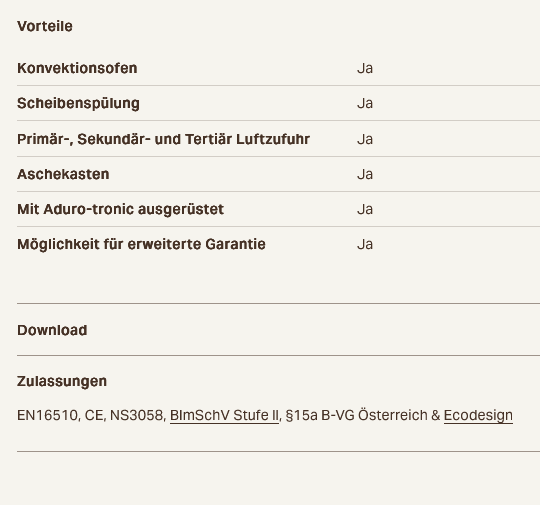540x505 pixels.
Task: Click the Scheibenspülung row label
Action: coord(78,103)
